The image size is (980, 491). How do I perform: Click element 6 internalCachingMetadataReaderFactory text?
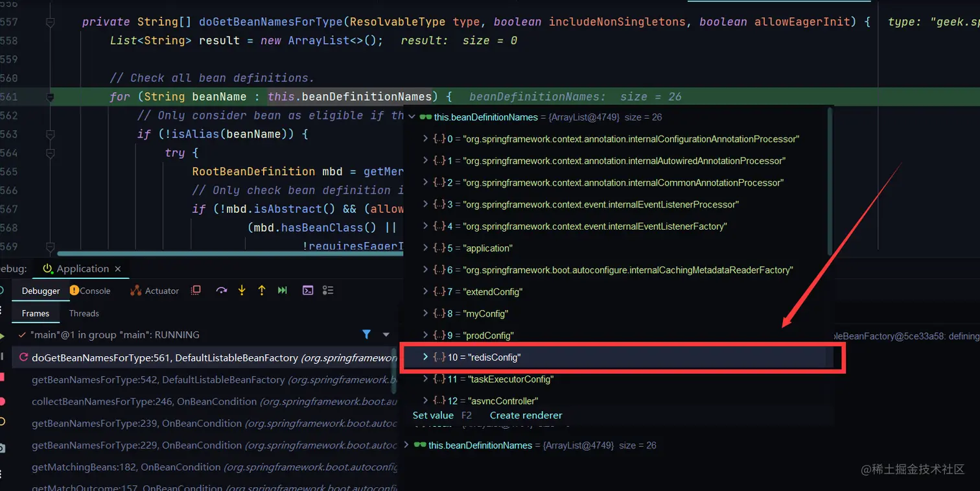[628, 270]
